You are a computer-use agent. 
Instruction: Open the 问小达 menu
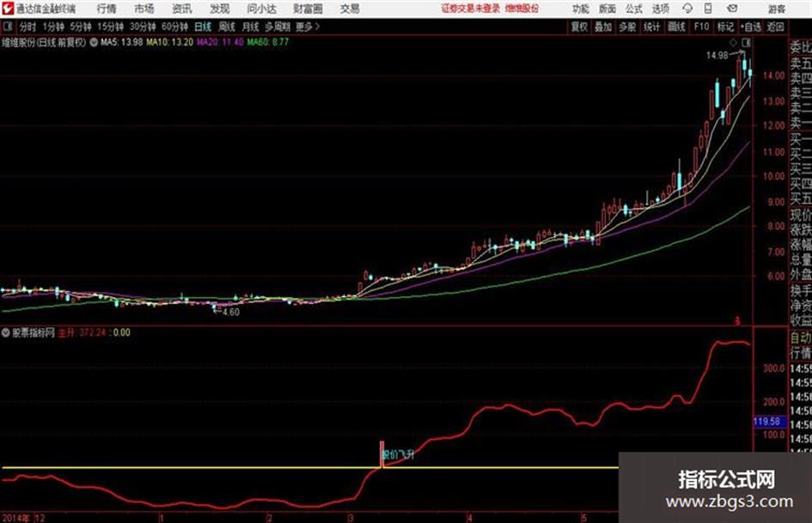tap(261, 9)
